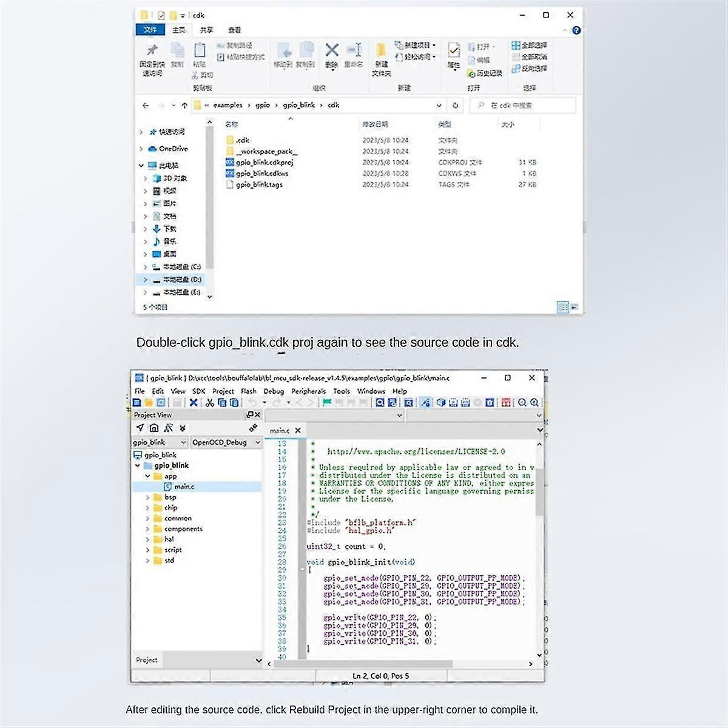Click the 历史记录 history icon
Viewport: 728px width, 728px height.
[471, 73]
